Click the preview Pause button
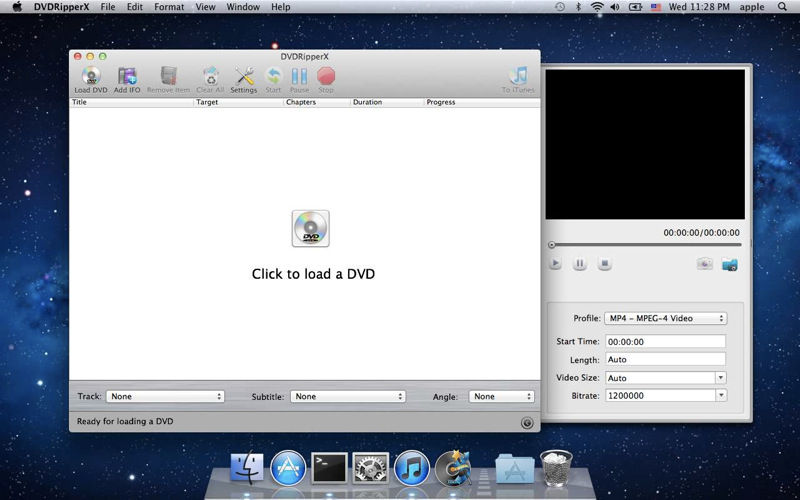 pyautogui.click(x=580, y=264)
